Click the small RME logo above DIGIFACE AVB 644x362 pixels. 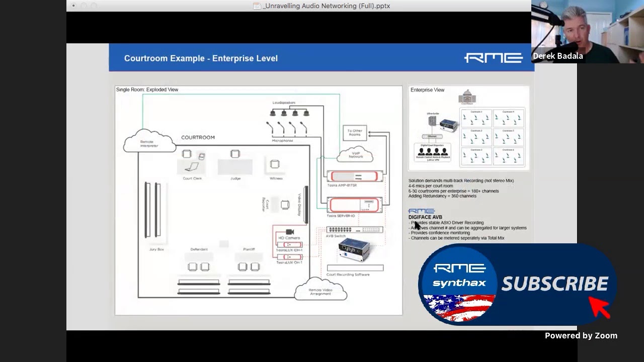[422, 211]
